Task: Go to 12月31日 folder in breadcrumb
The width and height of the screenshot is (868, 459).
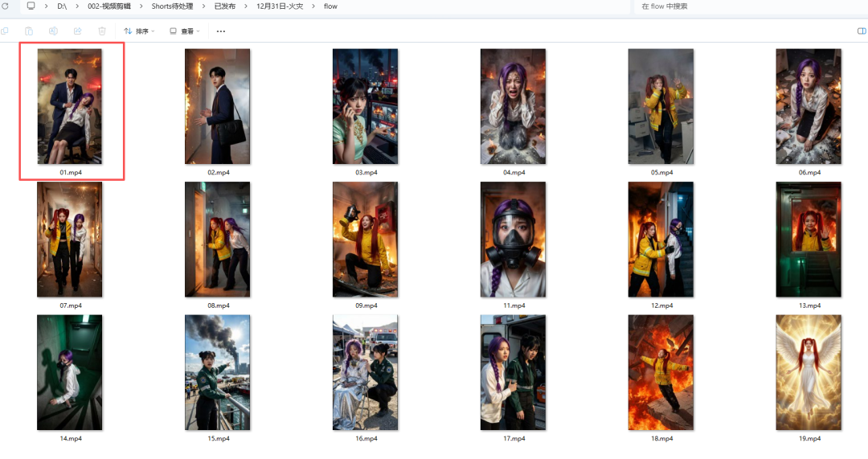Action: click(x=280, y=6)
